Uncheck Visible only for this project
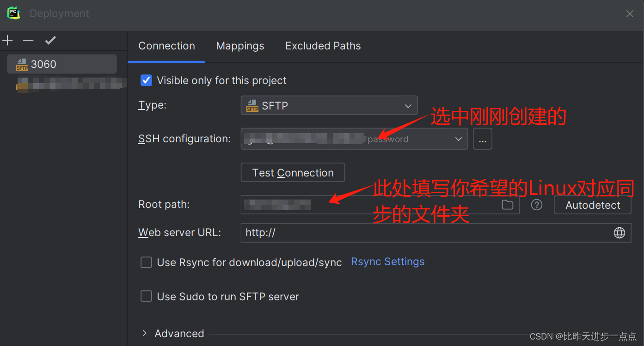The width and height of the screenshot is (644, 346). (146, 80)
